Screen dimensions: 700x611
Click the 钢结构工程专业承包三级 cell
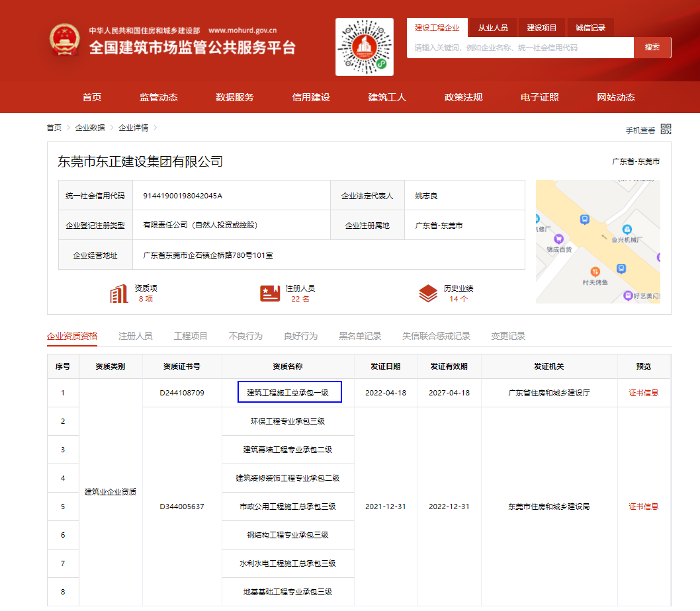288,535
